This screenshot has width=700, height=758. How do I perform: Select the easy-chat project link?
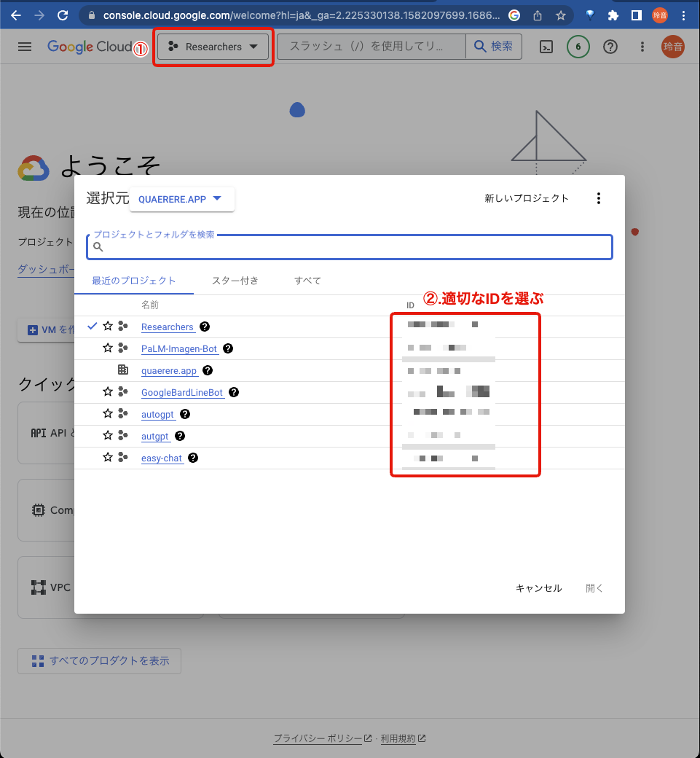pyautogui.click(x=162, y=458)
